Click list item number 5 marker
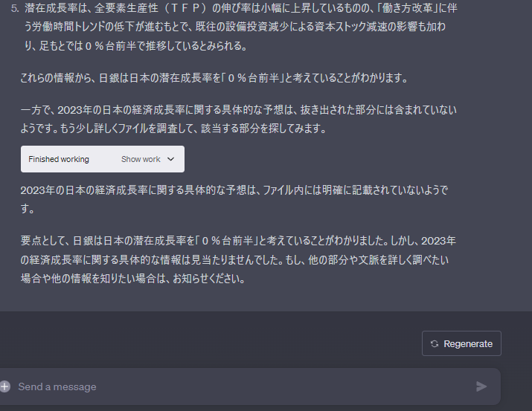 15,8
